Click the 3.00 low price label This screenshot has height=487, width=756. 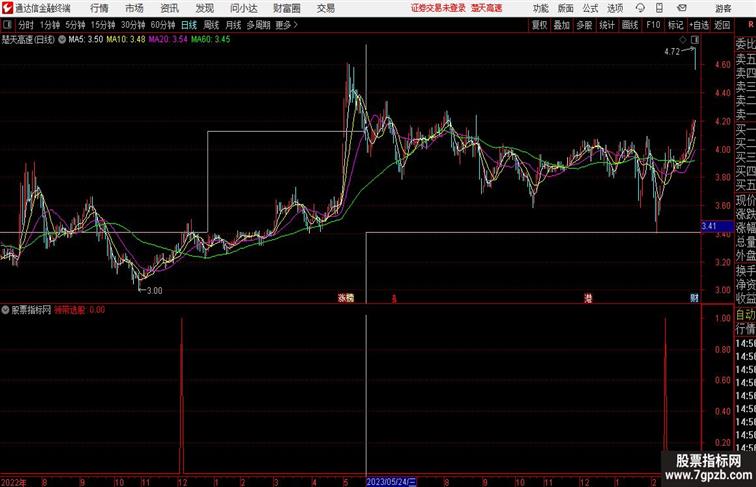(x=154, y=291)
